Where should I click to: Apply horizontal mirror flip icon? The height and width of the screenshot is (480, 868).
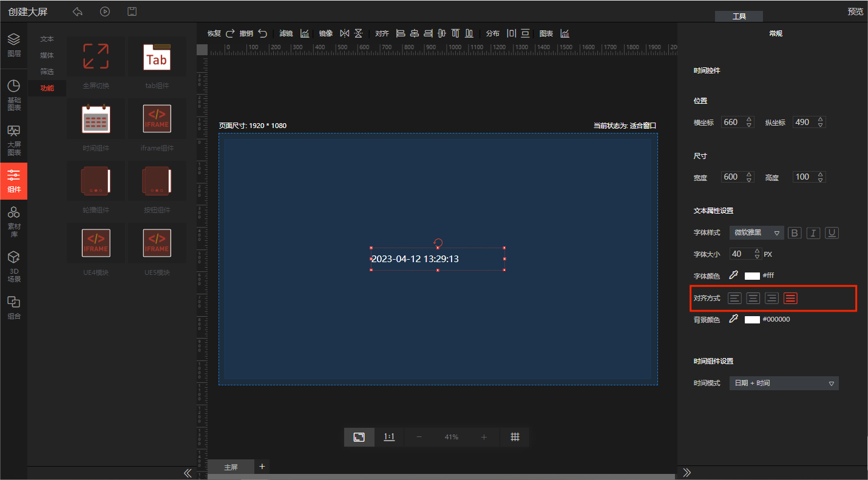(x=345, y=33)
